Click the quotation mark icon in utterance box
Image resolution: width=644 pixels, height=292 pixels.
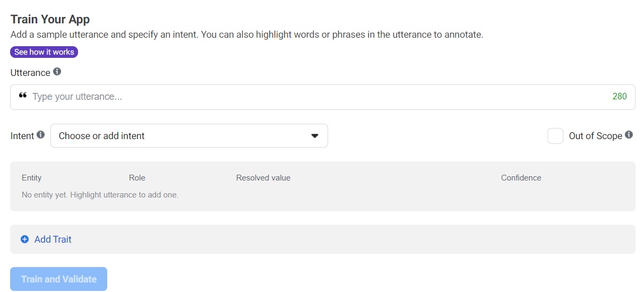[23, 96]
